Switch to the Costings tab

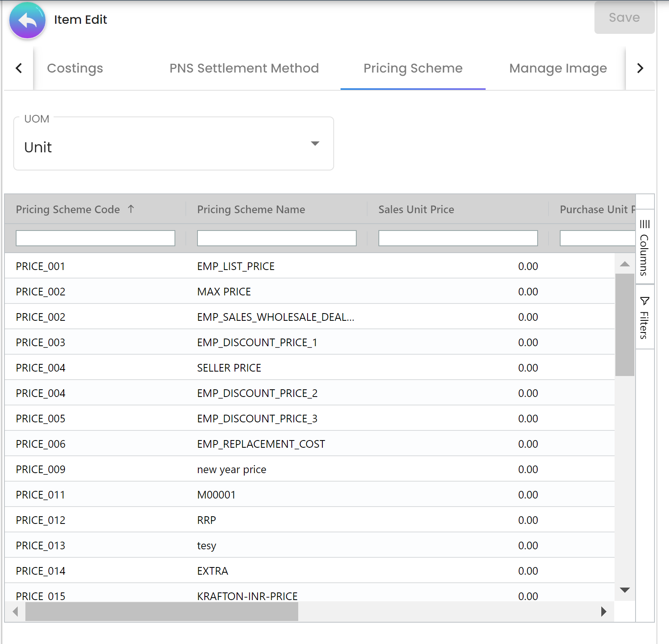click(75, 68)
